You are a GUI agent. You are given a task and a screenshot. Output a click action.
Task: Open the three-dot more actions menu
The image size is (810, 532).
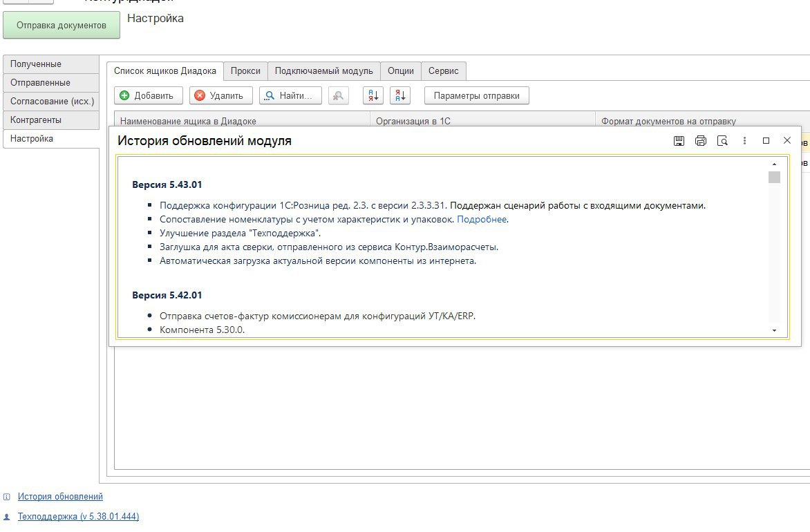coord(744,140)
